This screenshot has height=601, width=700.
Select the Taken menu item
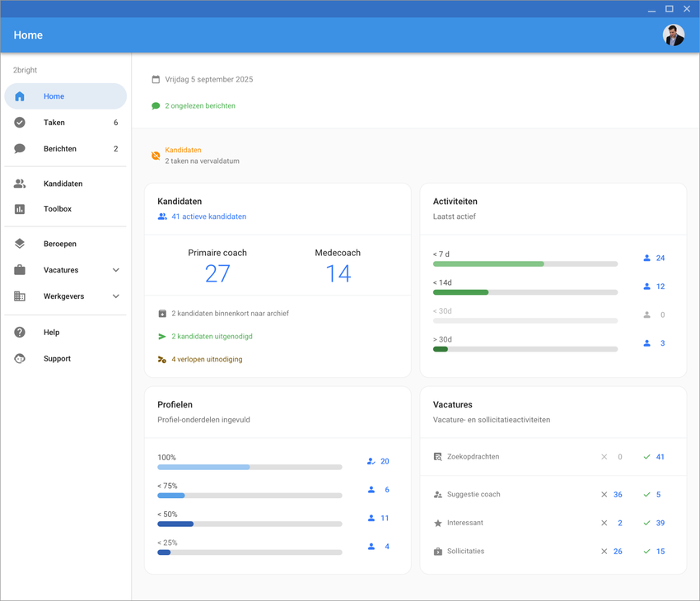point(54,123)
